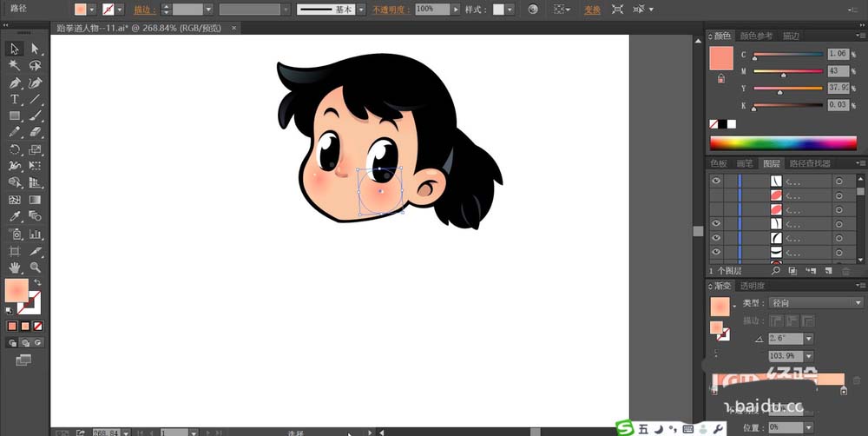Screen dimensions: 868x436
Task: Click the CMYK color spectrum bar
Action: (783, 143)
